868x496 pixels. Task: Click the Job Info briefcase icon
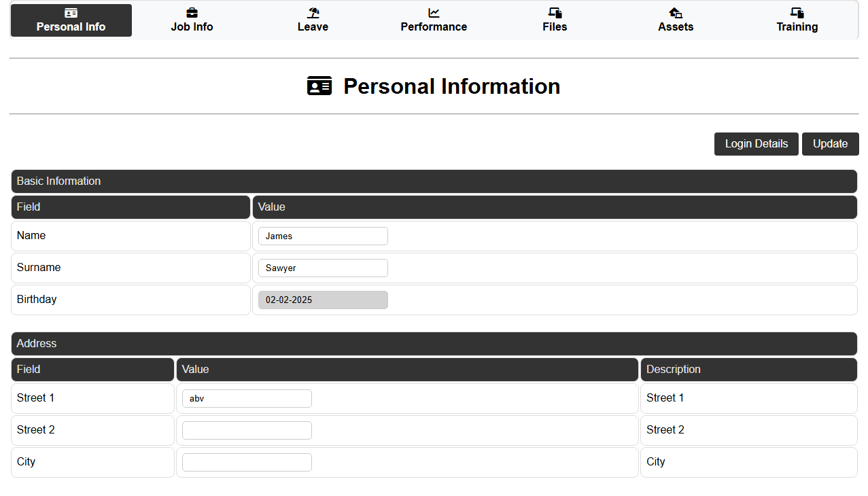tap(192, 12)
